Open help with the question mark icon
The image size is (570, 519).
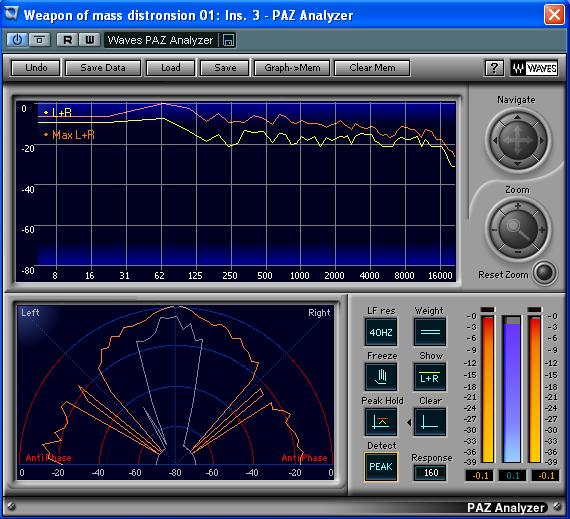pos(494,68)
